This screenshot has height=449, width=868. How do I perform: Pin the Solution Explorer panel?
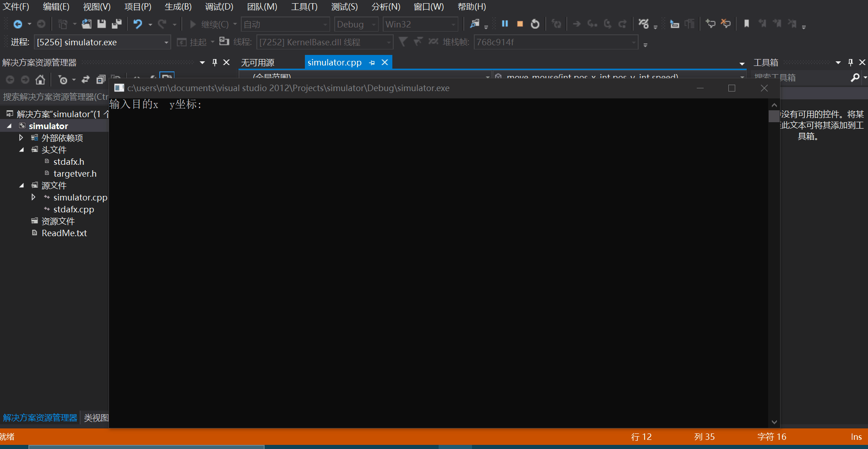click(x=214, y=62)
